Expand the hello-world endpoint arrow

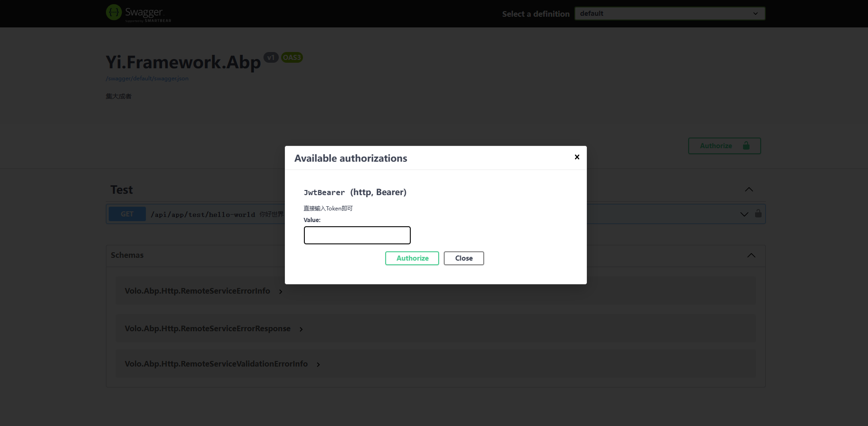coord(744,214)
